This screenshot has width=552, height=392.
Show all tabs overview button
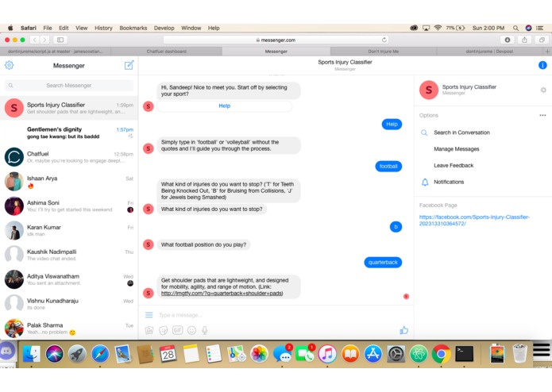click(542, 40)
